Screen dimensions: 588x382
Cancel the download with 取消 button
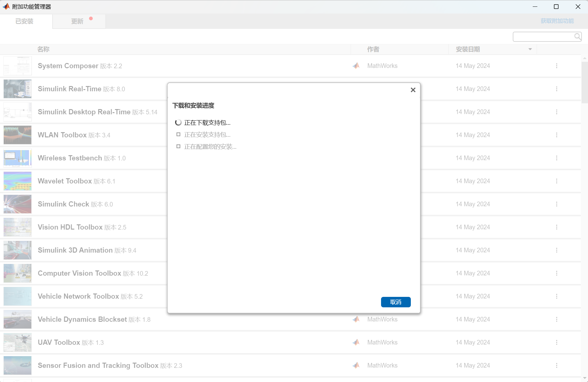(x=396, y=302)
